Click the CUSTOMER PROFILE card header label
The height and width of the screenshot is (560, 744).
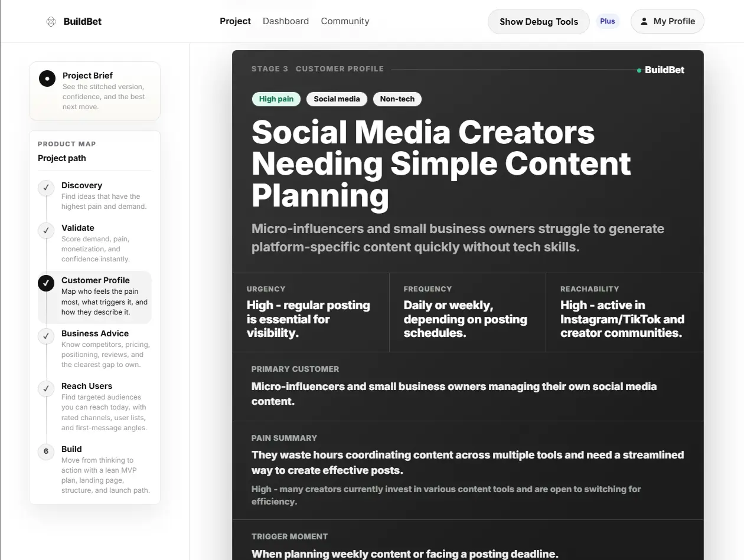[x=340, y=69]
